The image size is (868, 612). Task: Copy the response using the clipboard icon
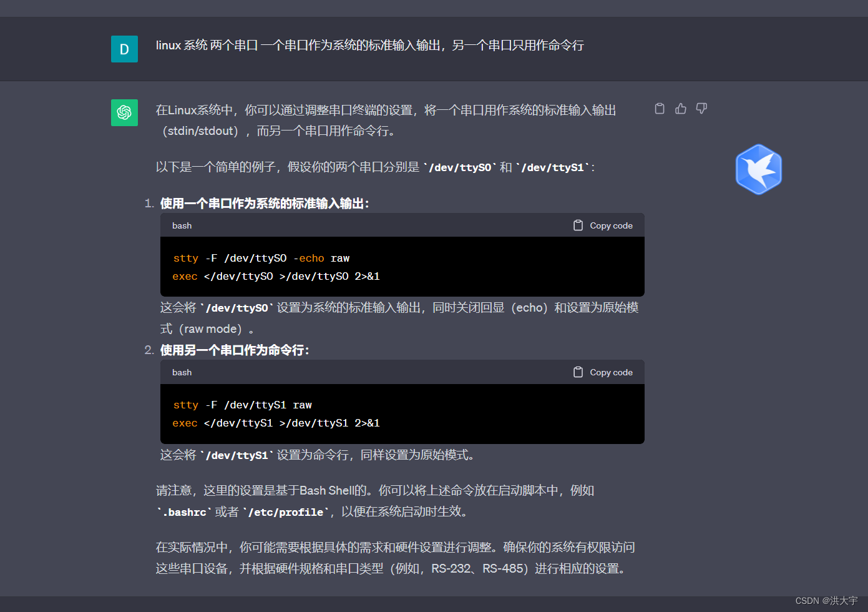pyautogui.click(x=660, y=109)
